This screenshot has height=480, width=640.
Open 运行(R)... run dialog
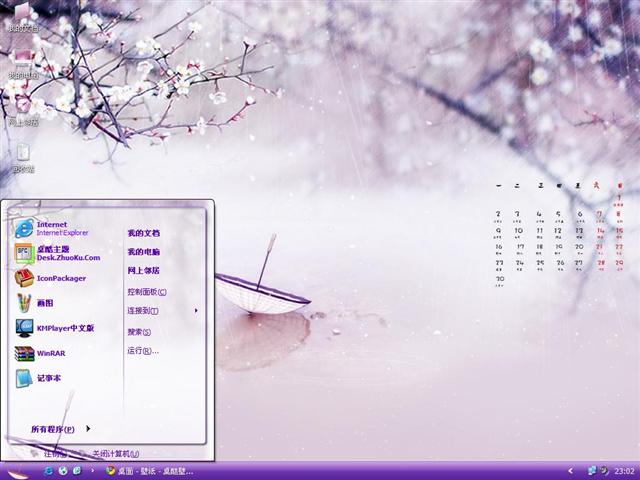click(x=143, y=351)
